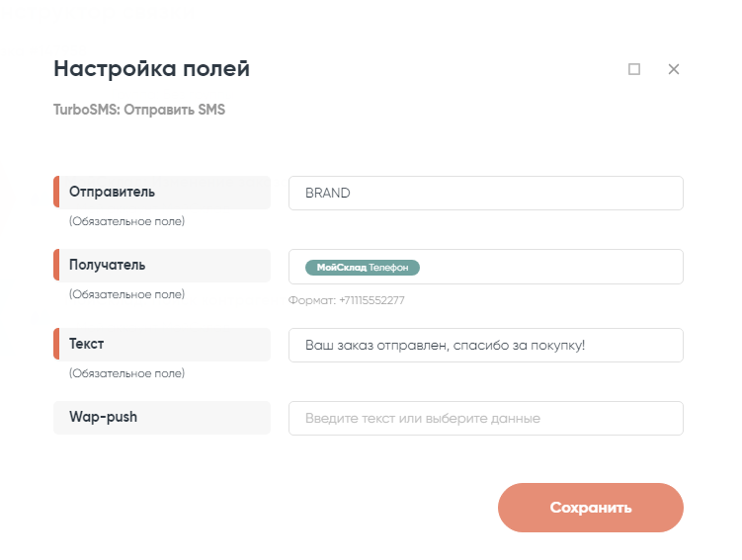Click the Формат: +71115552277 hint text
The image size is (742, 560).
[x=347, y=300]
